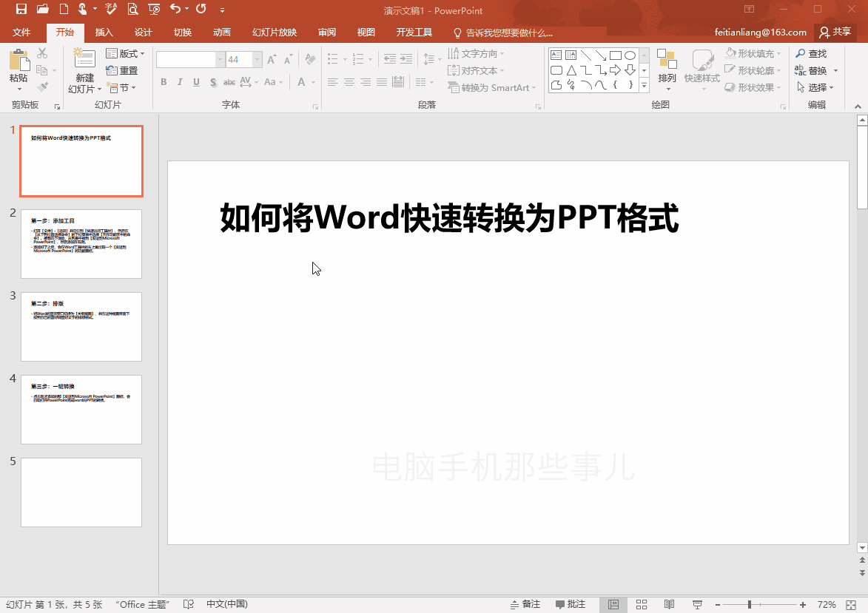The height and width of the screenshot is (613, 868).
Task: Expand the shapes gallery more arrow
Action: (x=644, y=85)
